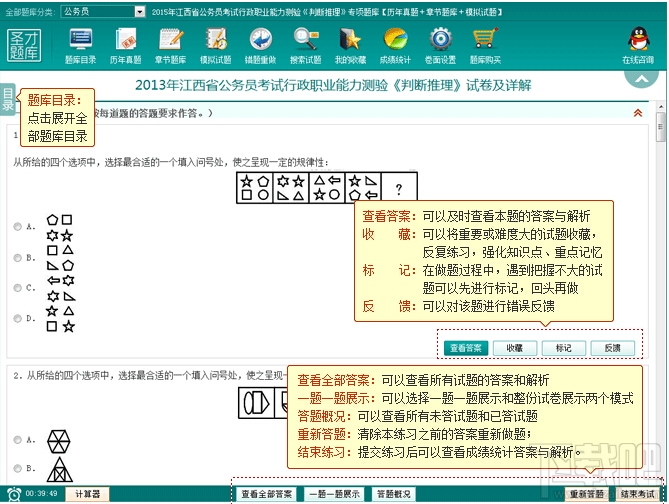Screen dimensions: 669x504
Task: Click the 答题概况 button
Action: (394, 494)
